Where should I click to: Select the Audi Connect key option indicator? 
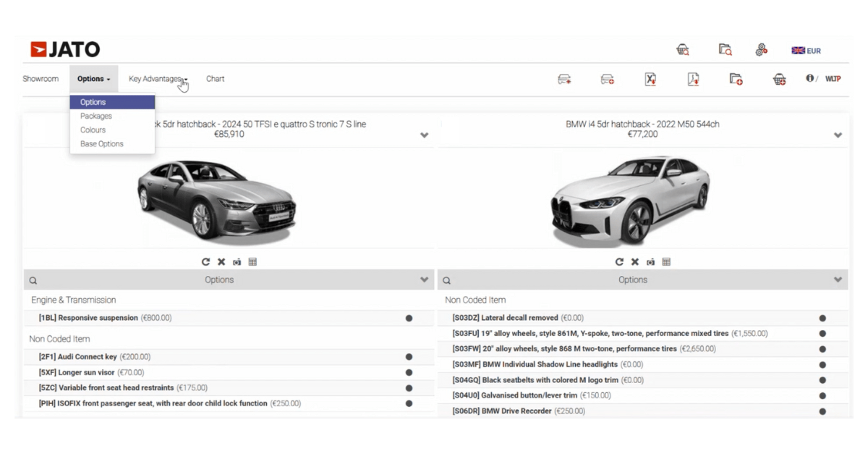point(409,356)
